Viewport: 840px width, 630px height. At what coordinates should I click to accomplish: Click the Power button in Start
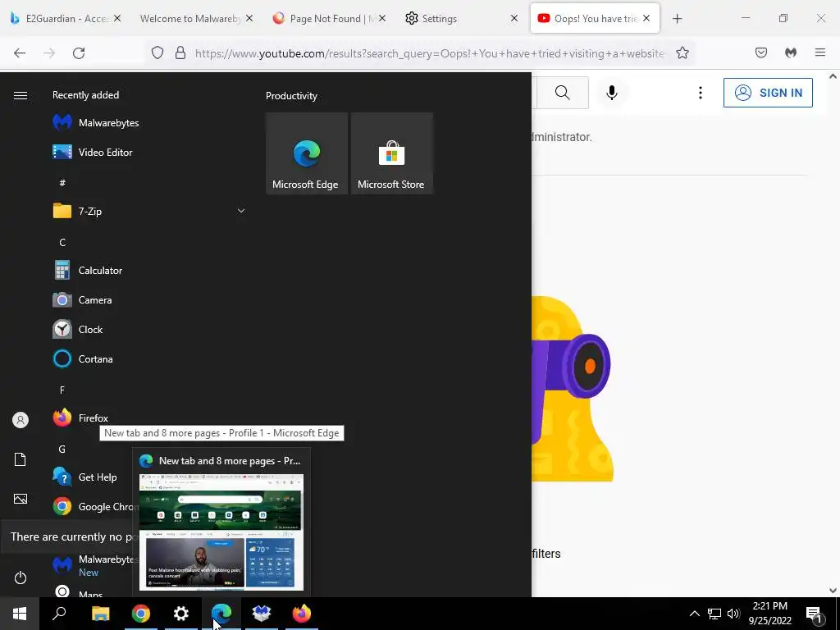(x=21, y=577)
